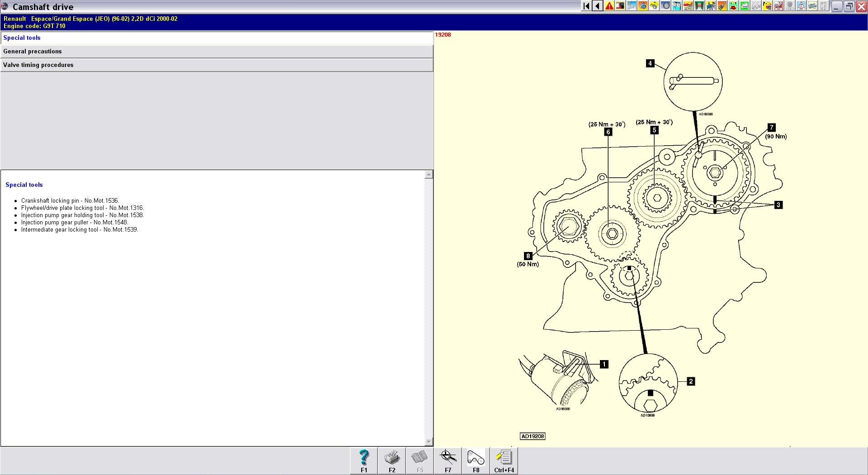Jump to first page with skip-back arrow
868x475 pixels.
pos(586,6)
